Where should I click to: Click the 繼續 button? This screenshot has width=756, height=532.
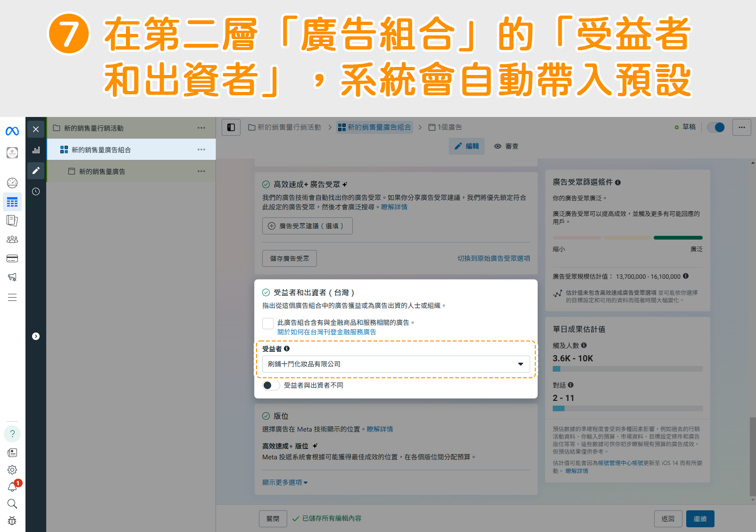pos(700,519)
